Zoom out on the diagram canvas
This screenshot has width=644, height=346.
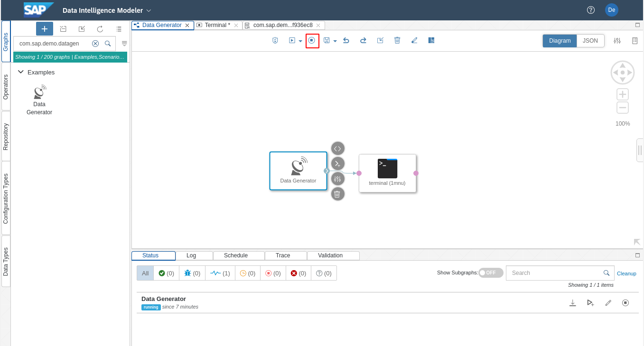623,108
